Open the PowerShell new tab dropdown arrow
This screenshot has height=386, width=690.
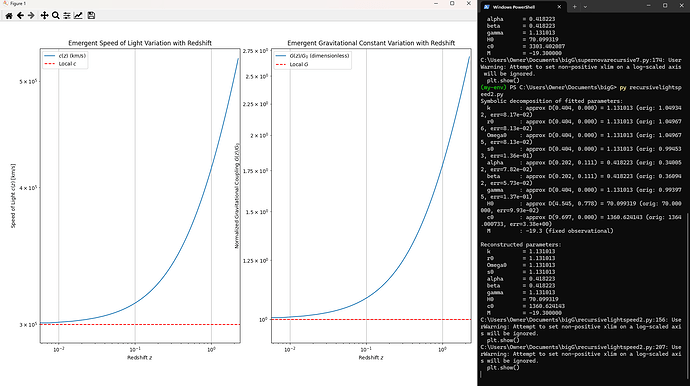pos(585,7)
